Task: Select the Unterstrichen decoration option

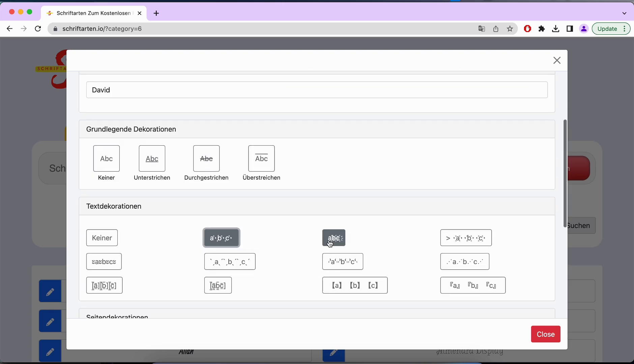Action: tap(152, 158)
